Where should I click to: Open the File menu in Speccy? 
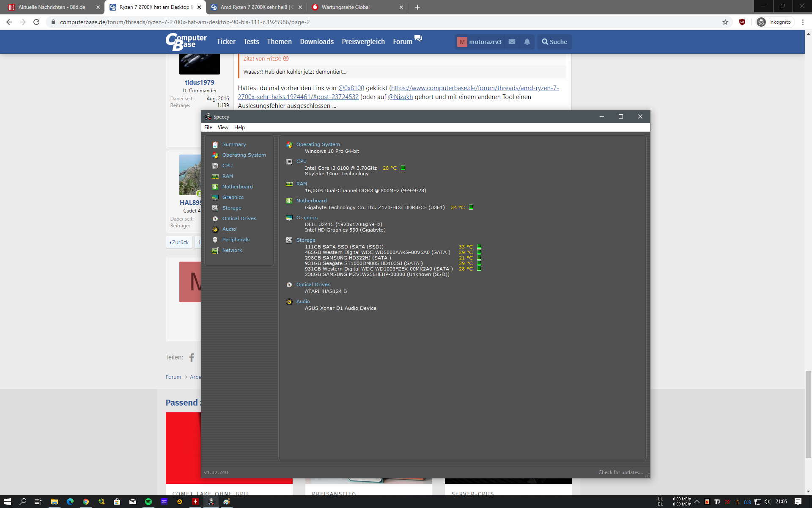(208, 127)
